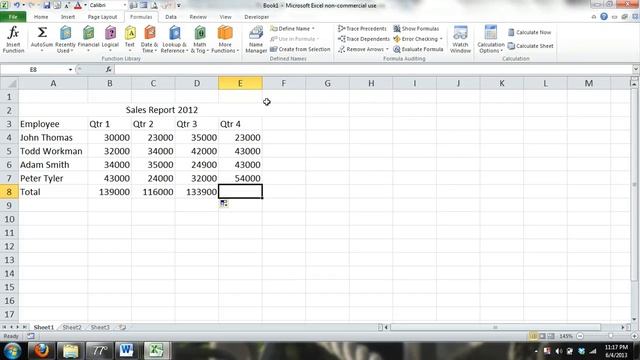Screen dimensions: 640x360
Task: Open the Watch Window
Action: point(460,39)
